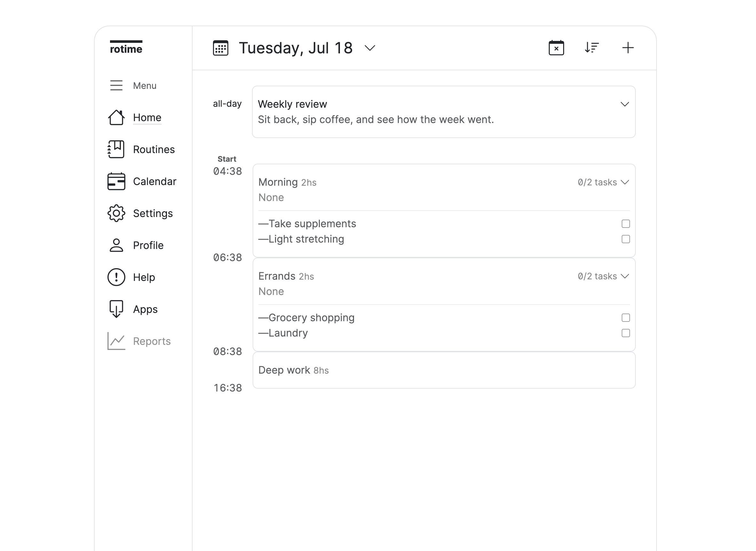Open Help from the sidebar
Image resolution: width=756 pixels, height=551 pixels.
point(144,277)
